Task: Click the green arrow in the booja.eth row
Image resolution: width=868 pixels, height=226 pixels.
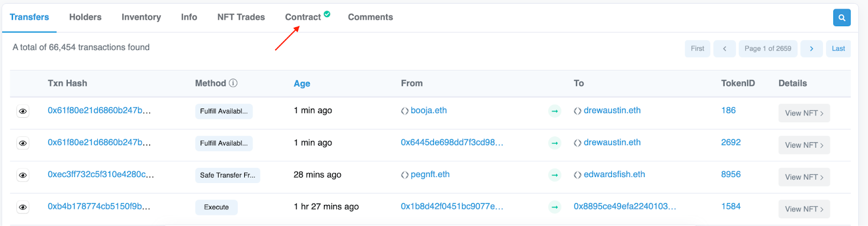Action: [554, 111]
